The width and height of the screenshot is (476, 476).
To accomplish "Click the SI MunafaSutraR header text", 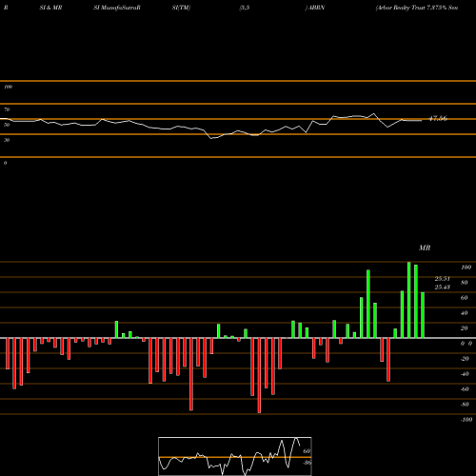I will pyautogui.click(x=117, y=8).
